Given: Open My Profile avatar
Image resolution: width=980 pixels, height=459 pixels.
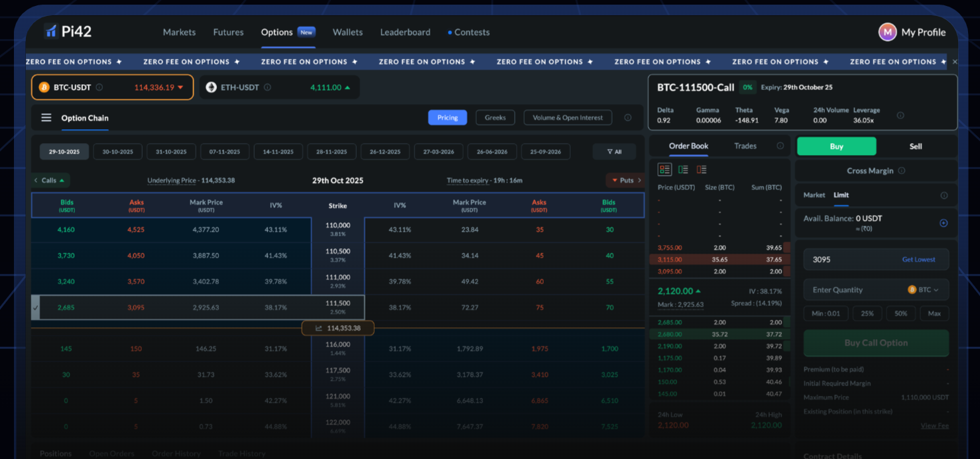Looking at the screenshot, I should coord(887,32).
